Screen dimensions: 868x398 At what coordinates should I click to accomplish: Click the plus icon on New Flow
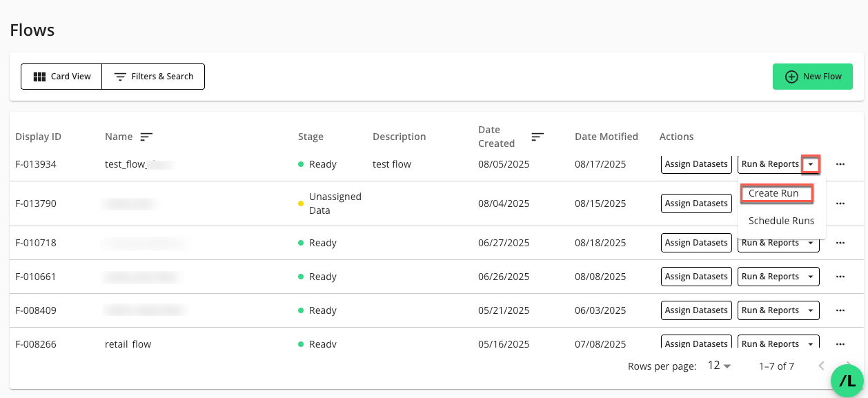pos(791,77)
